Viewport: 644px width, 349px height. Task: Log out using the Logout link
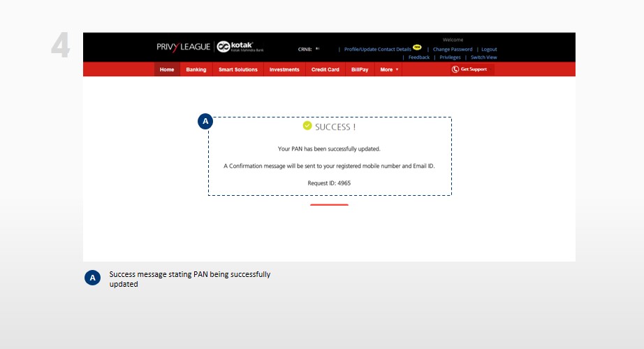[x=489, y=50]
